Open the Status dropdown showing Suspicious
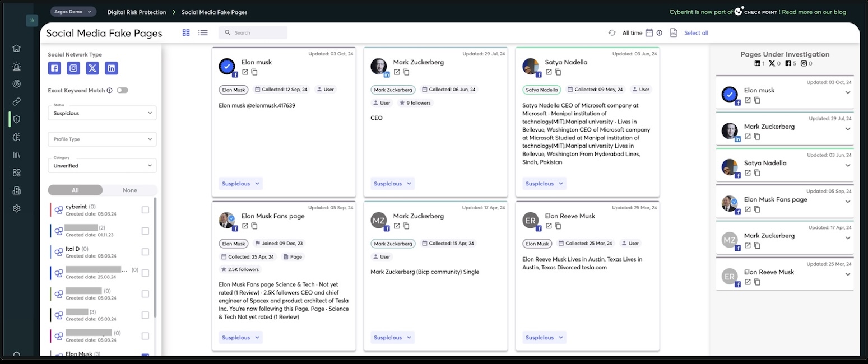 coord(103,113)
